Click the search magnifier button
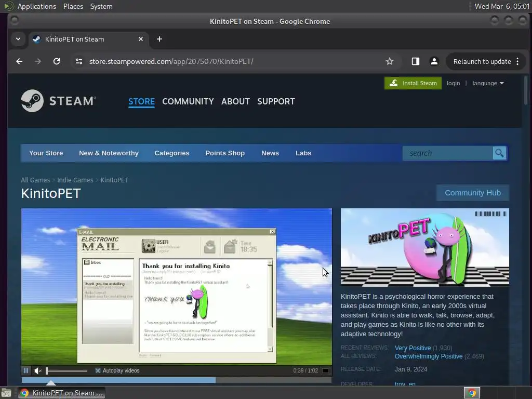Viewport: 532px width, 399px height. 499,153
